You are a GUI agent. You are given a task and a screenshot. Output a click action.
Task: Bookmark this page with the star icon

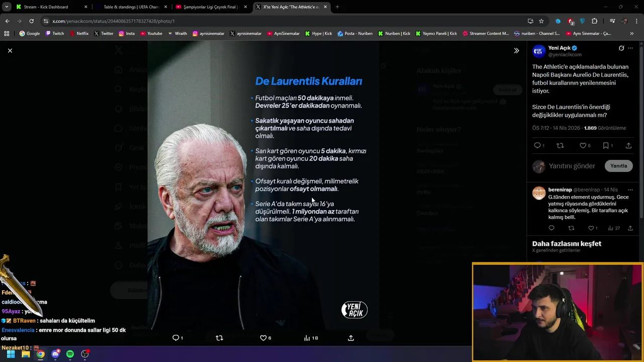pos(541,21)
